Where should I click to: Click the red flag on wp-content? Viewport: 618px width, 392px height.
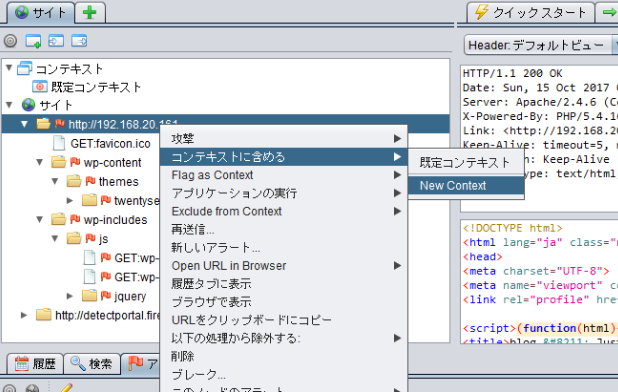[x=75, y=162]
